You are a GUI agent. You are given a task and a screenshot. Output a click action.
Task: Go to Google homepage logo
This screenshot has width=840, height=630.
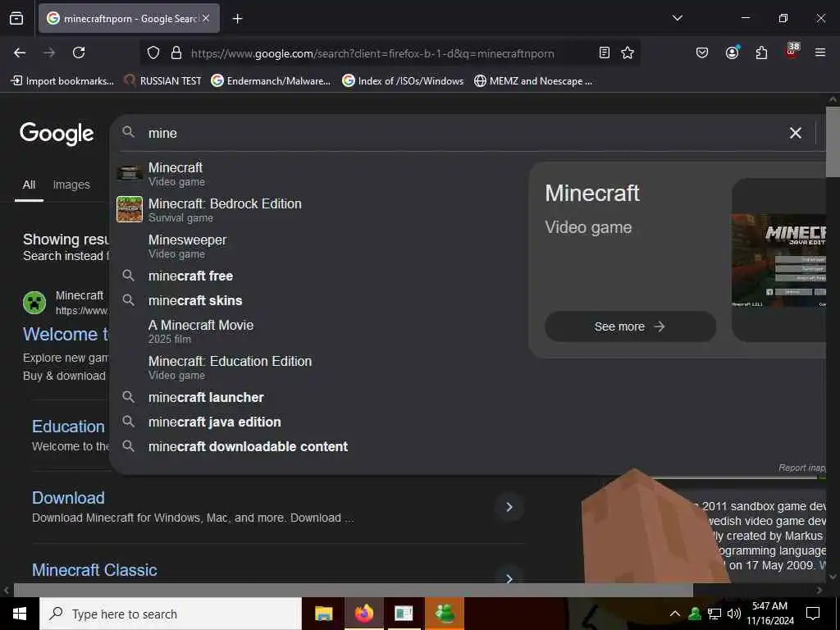coord(57,134)
